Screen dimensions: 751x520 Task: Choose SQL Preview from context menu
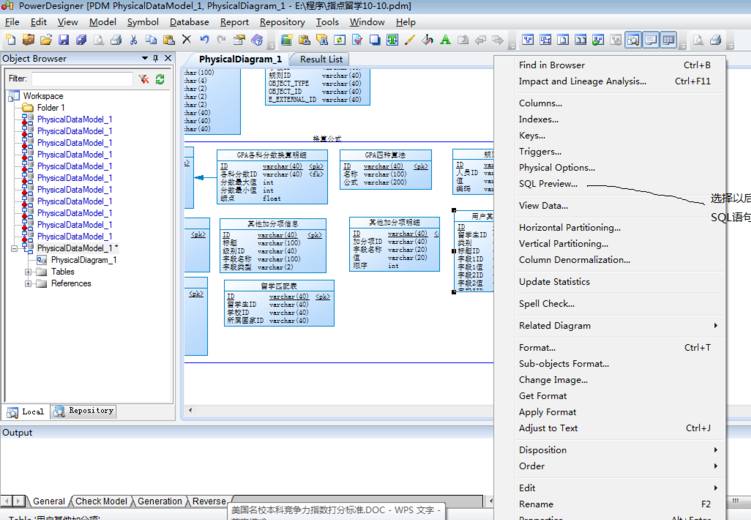pos(547,184)
